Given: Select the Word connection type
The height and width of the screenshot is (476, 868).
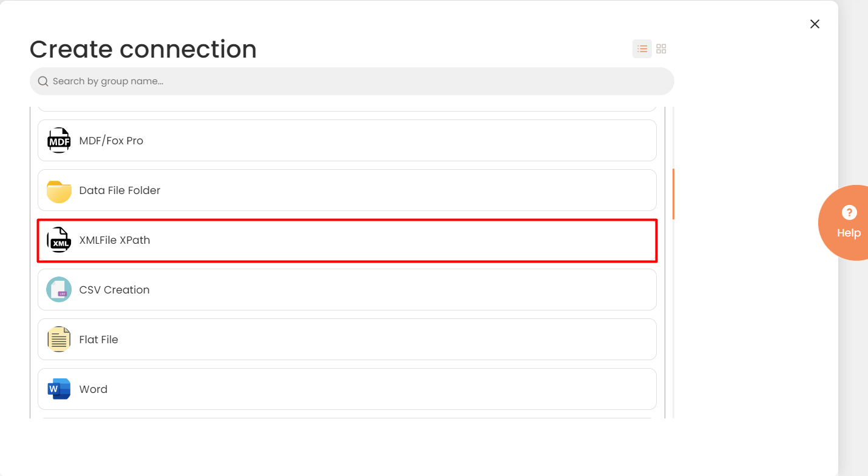Looking at the screenshot, I should pos(347,389).
